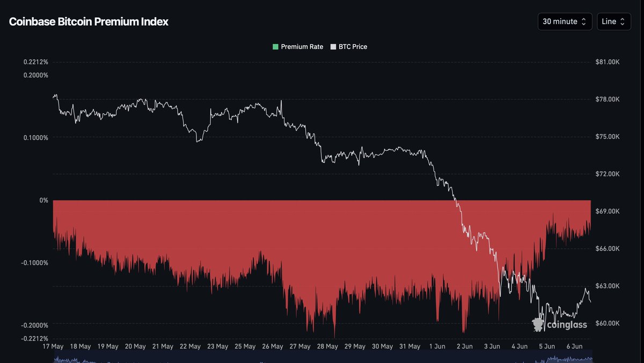The width and height of the screenshot is (644, 363).
Task: Click the 6 Jun date label
Action: pos(574,346)
